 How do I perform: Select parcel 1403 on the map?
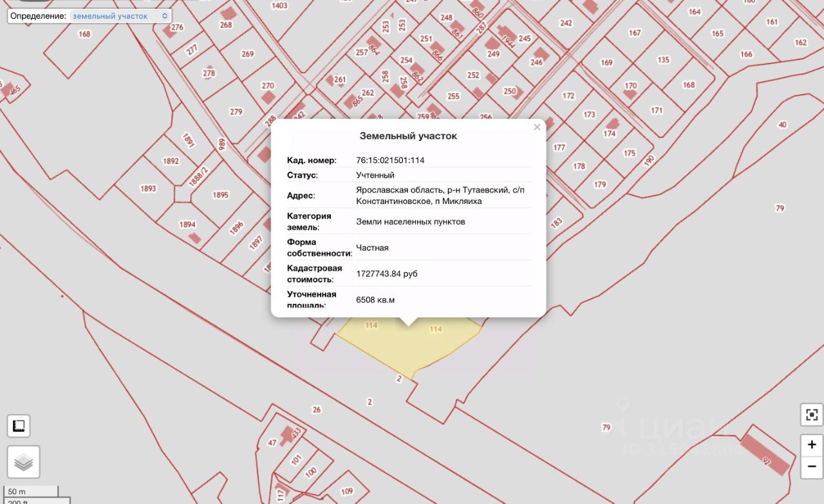tap(279, 6)
